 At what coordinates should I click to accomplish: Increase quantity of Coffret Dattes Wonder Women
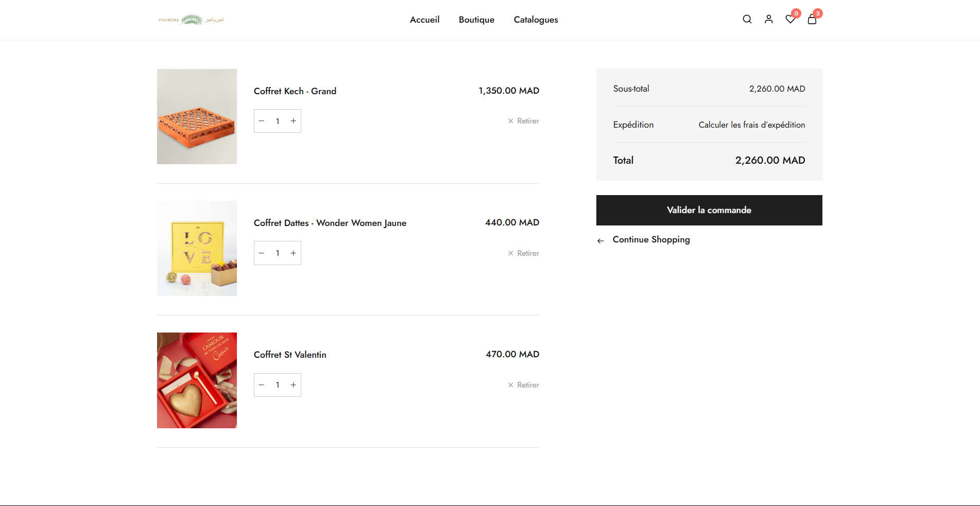coord(294,253)
